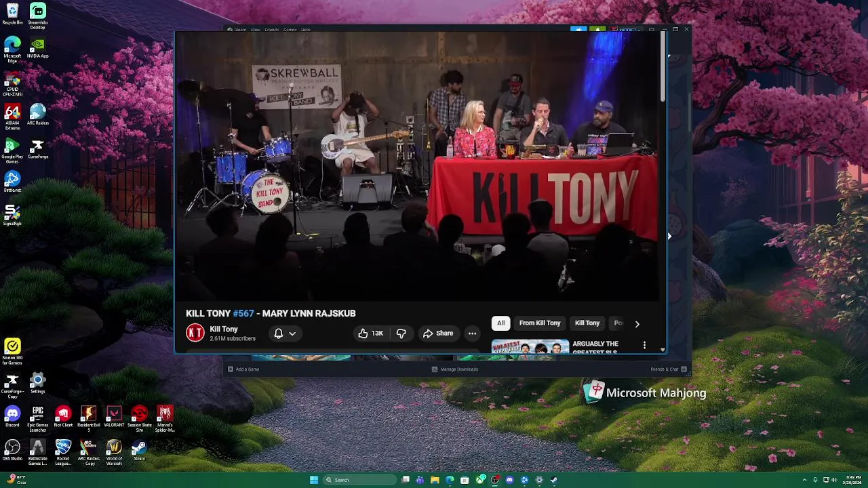Click the browser window vertical scrollbar
Screen dimensions: 868x488
663,68
